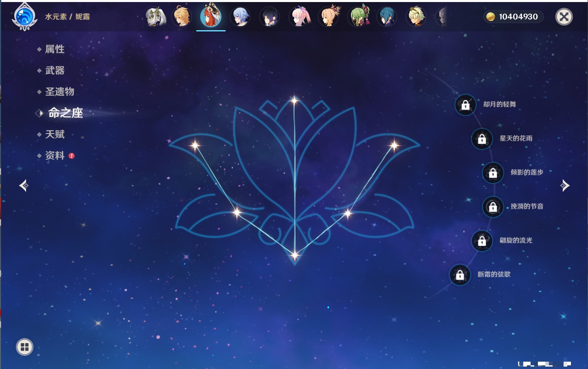Select Yoimiya's orange-haired avatar
This screenshot has width=588, height=369.
[329, 17]
